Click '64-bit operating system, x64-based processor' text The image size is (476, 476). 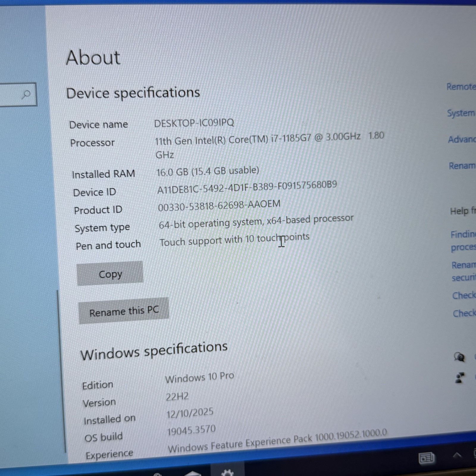click(256, 222)
